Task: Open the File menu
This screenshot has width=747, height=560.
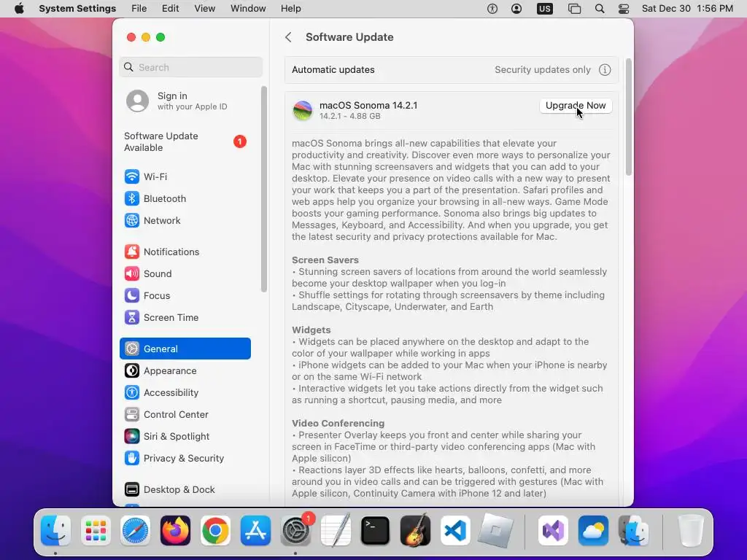Action: click(139, 9)
